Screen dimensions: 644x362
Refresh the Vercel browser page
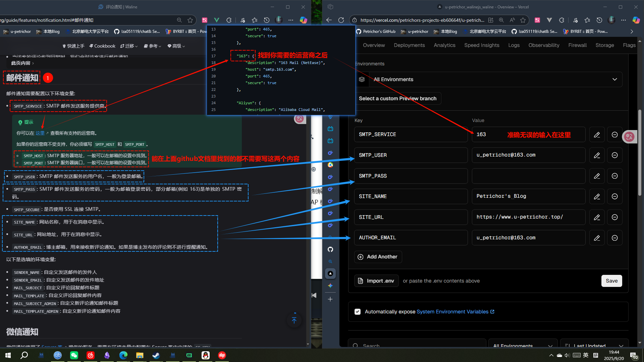click(x=341, y=20)
